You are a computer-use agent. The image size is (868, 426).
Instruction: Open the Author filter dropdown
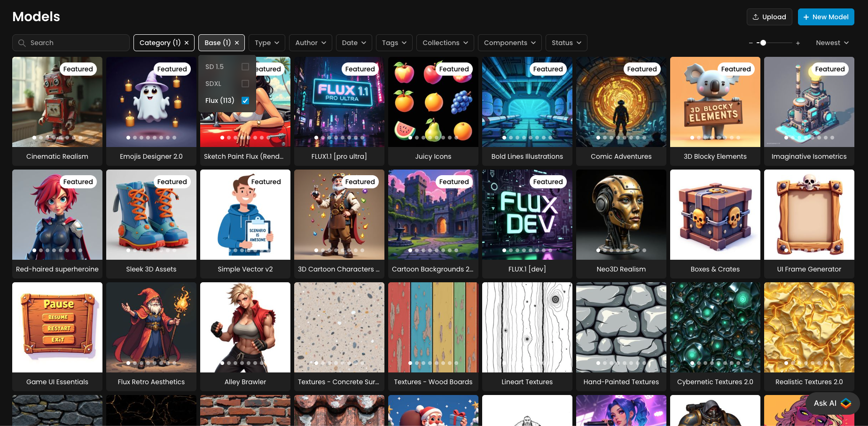[x=311, y=43]
